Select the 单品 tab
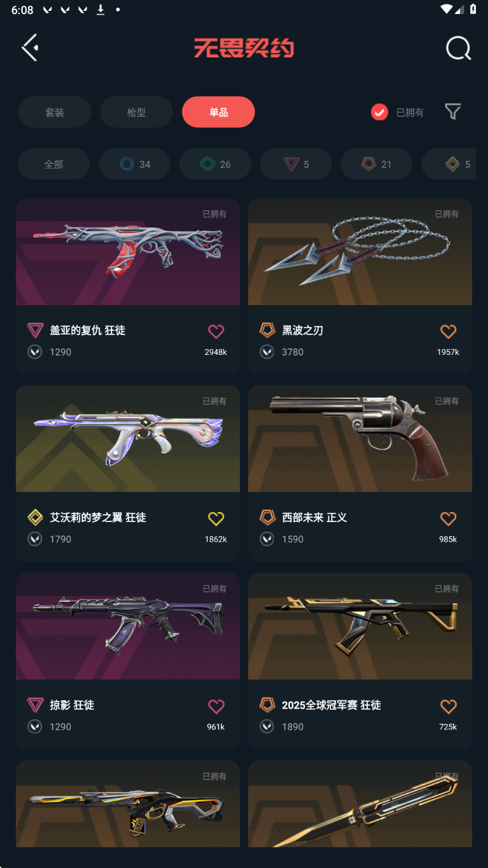This screenshot has height=868, width=488. [218, 112]
